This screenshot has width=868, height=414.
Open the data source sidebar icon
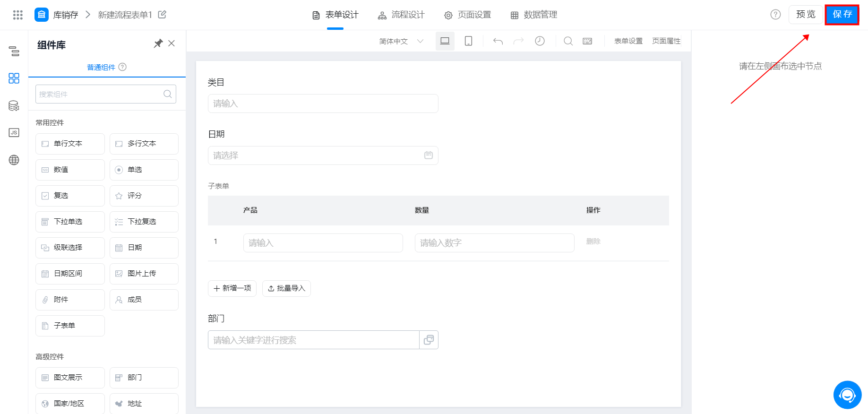coord(14,106)
